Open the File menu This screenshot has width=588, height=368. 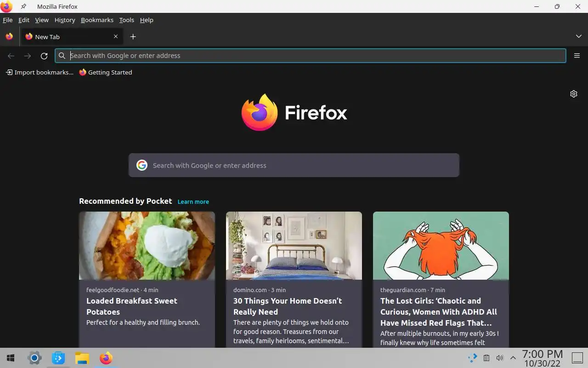(x=8, y=20)
